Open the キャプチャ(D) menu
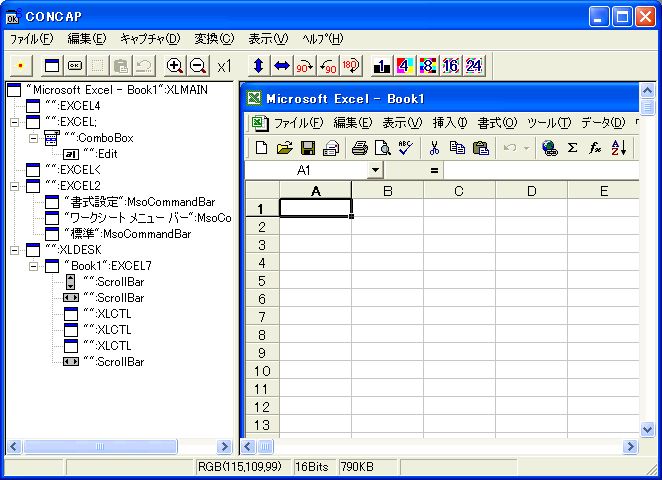The image size is (662, 480). click(150, 39)
